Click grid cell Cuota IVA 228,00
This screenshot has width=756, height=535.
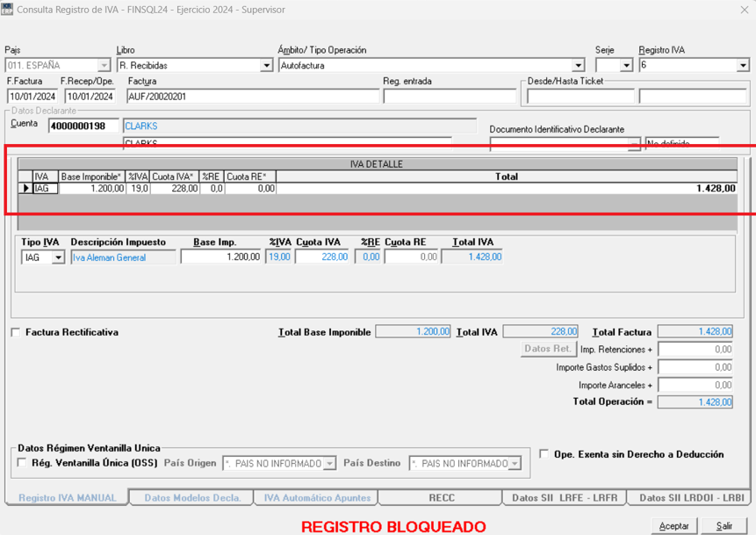(x=175, y=188)
